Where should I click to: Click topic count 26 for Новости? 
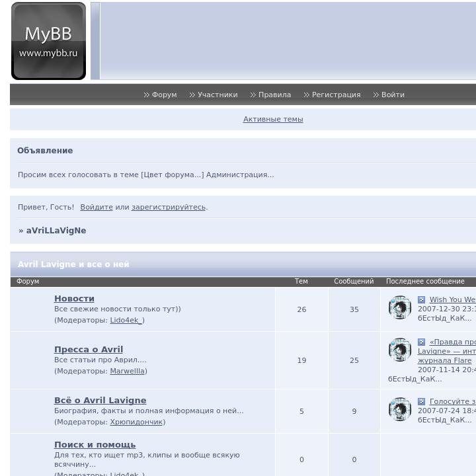pyautogui.click(x=301, y=309)
